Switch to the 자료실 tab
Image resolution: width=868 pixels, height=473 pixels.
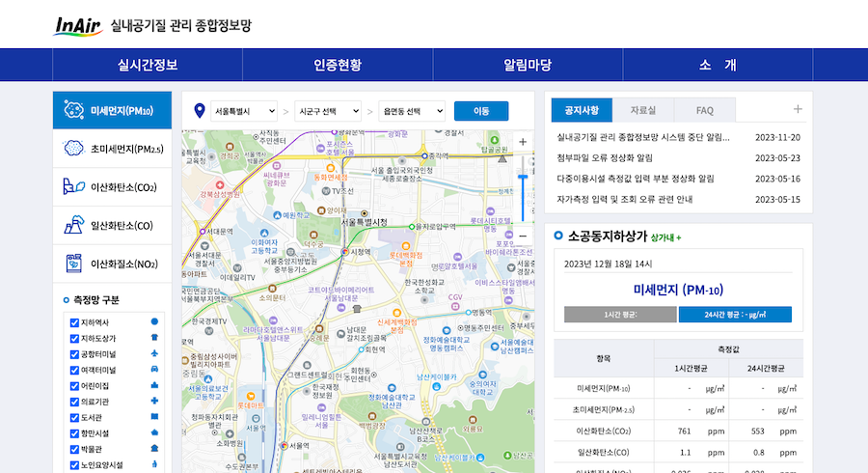tap(643, 110)
